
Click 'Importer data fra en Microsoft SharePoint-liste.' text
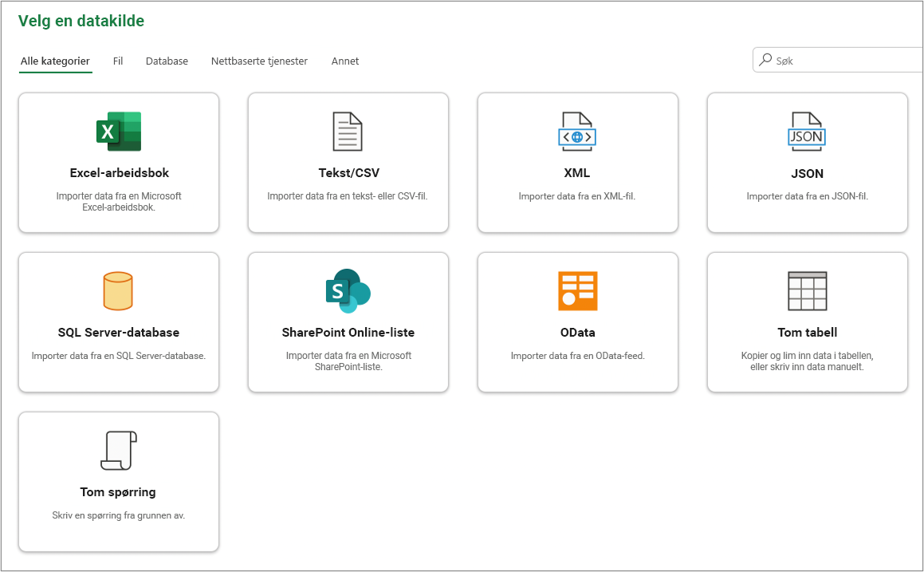[348, 361]
